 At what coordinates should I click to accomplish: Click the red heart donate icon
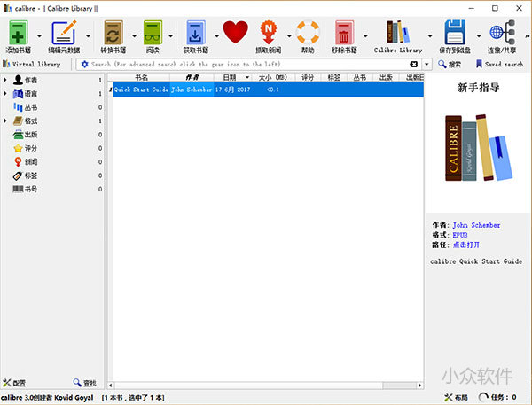[x=235, y=32]
